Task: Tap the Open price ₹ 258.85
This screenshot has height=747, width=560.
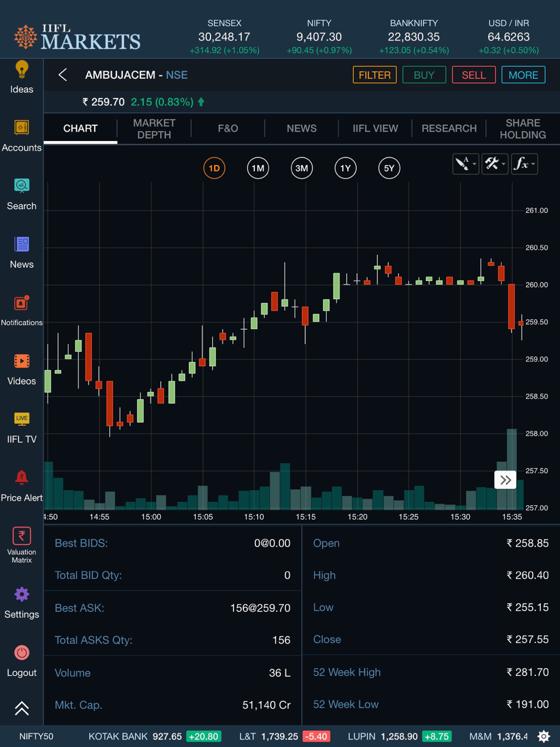Action: pos(528,543)
